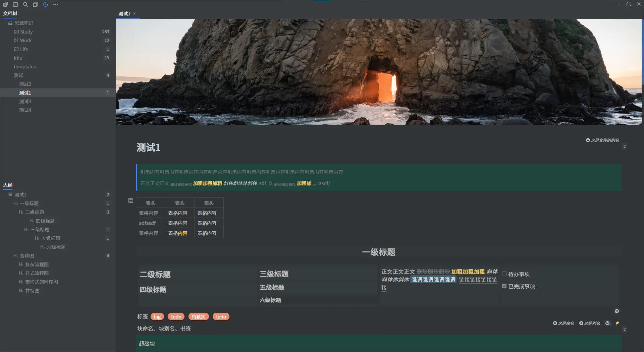Click the first orange 'todo' tag

coord(176,317)
